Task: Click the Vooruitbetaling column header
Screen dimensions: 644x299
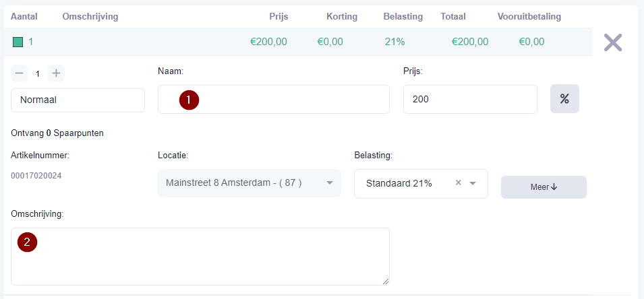Action: pos(529,17)
